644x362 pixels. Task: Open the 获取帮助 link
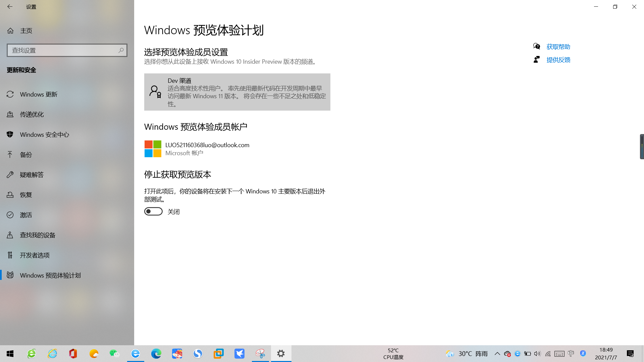(558, 47)
